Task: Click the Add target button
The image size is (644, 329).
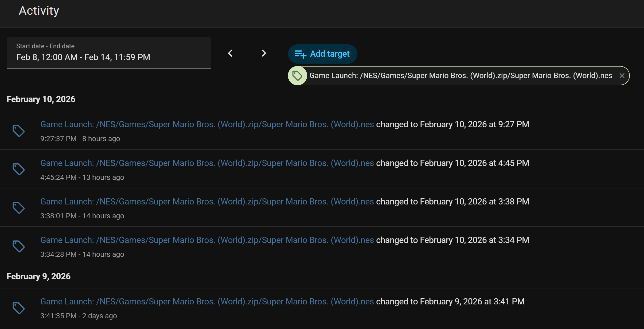Action: pos(322,54)
